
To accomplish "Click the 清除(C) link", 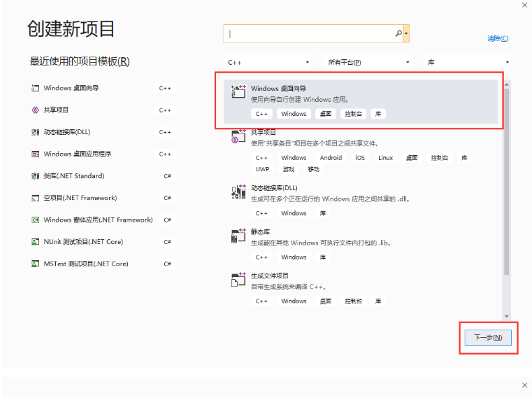I will 498,38.
